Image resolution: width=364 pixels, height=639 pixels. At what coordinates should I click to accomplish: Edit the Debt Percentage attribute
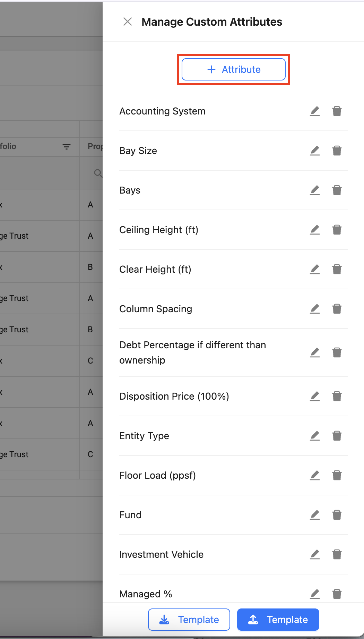[315, 352]
